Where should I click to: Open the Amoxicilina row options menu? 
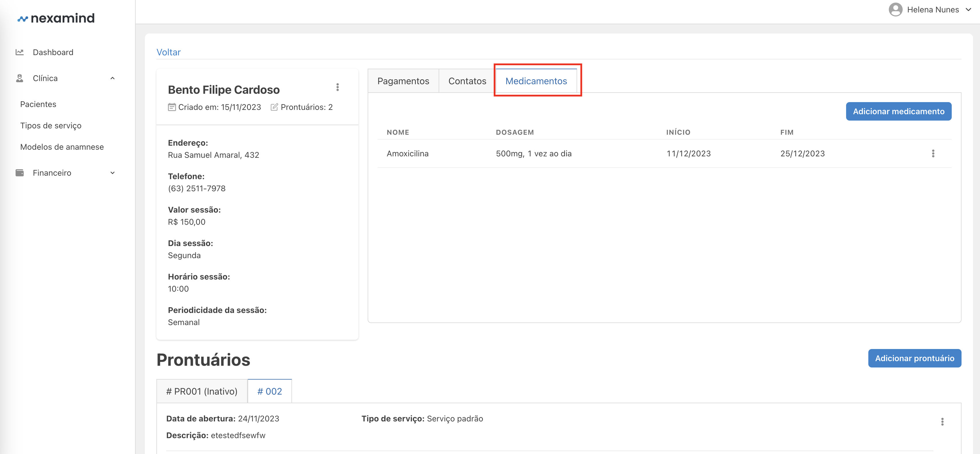click(933, 153)
